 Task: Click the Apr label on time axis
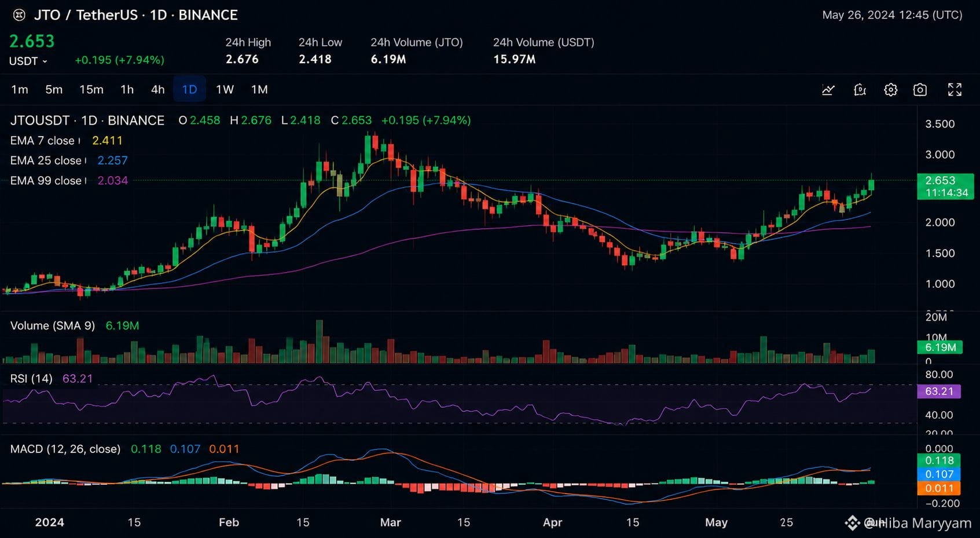pyautogui.click(x=552, y=522)
